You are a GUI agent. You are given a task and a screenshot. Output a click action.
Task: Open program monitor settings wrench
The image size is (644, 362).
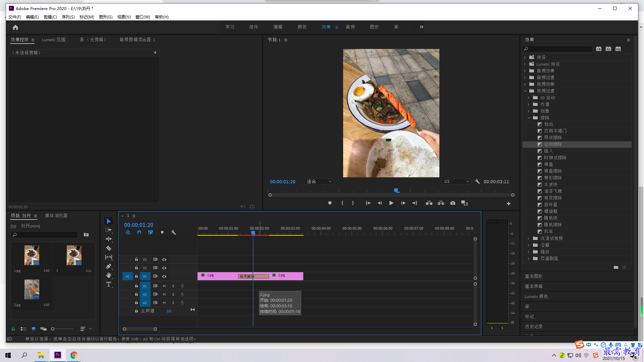point(477,182)
